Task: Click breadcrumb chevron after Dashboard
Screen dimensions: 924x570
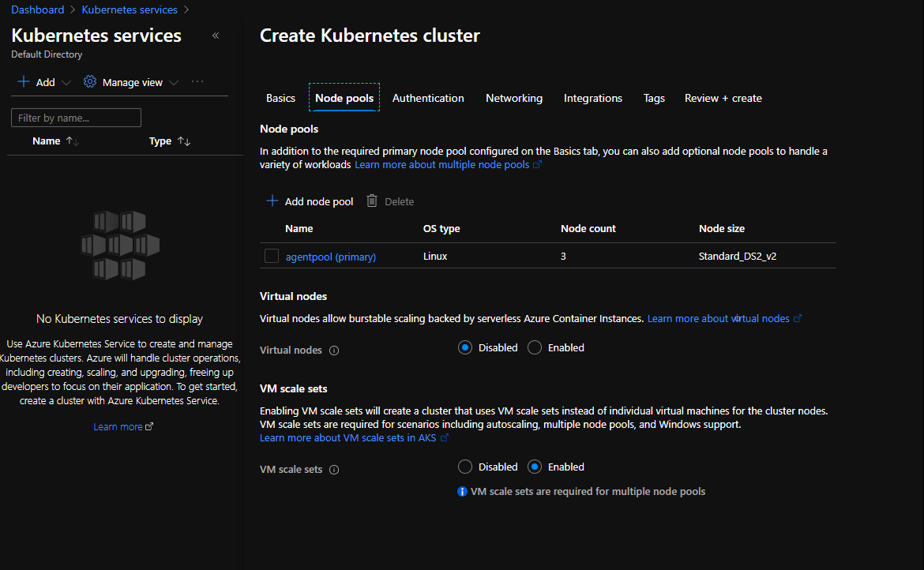Action: (x=73, y=10)
